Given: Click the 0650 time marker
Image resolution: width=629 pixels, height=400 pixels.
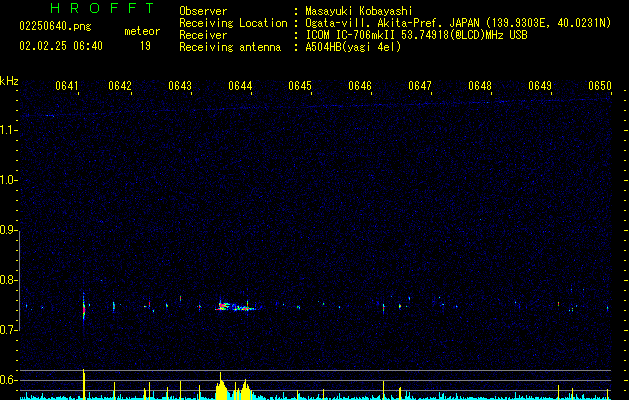Looking at the screenshot, I should (600, 86).
